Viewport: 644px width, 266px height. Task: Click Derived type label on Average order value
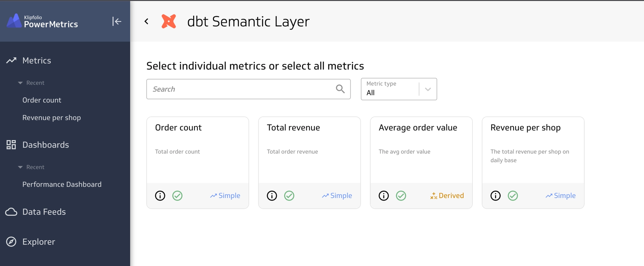click(447, 196)
